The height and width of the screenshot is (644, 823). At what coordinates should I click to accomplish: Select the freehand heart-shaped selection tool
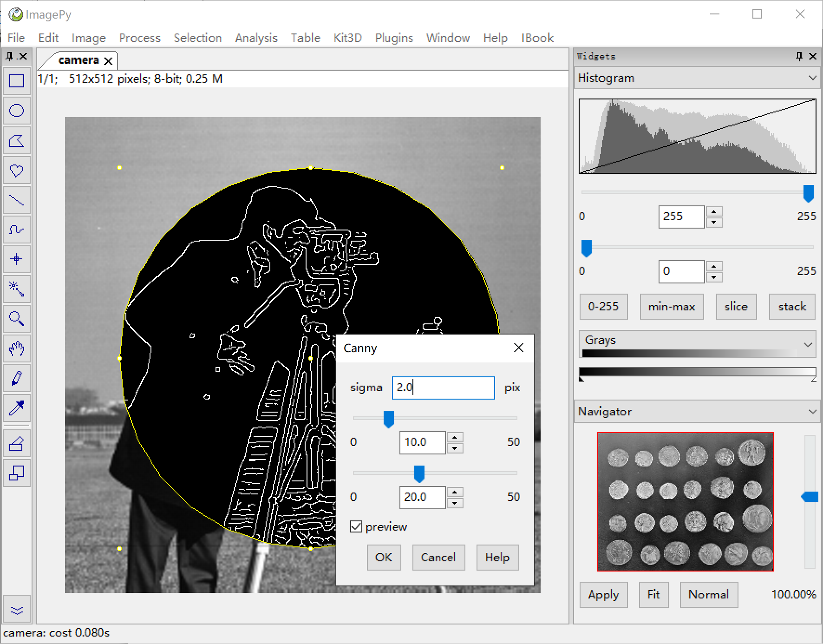click(x=17, y=170)
